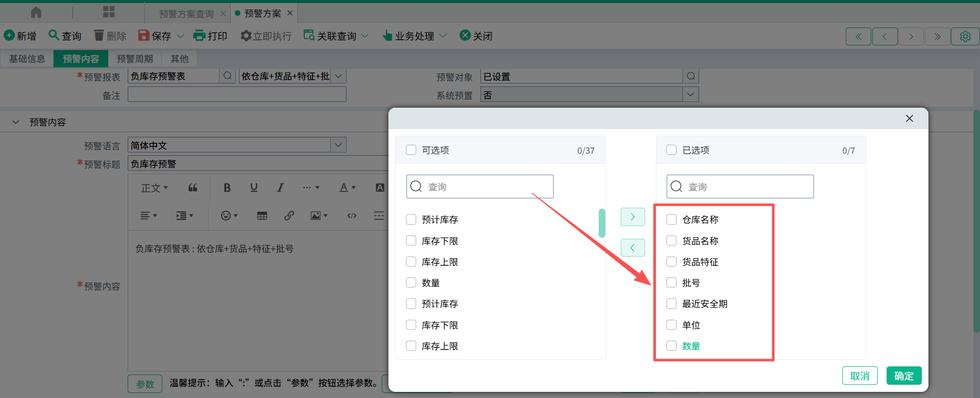Open the grid apps menu icon

tap(109, 12)
